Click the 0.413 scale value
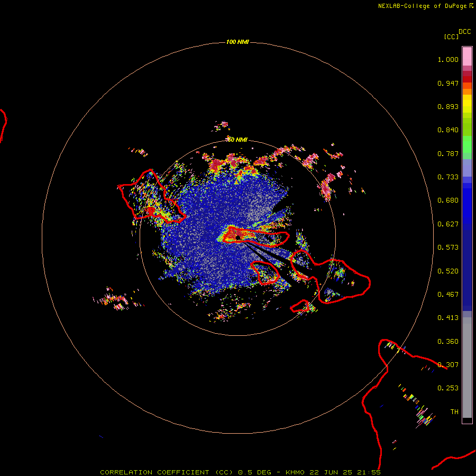Image resolution: width=476 pixels, height=476 pixels. [x=448, y=318]
